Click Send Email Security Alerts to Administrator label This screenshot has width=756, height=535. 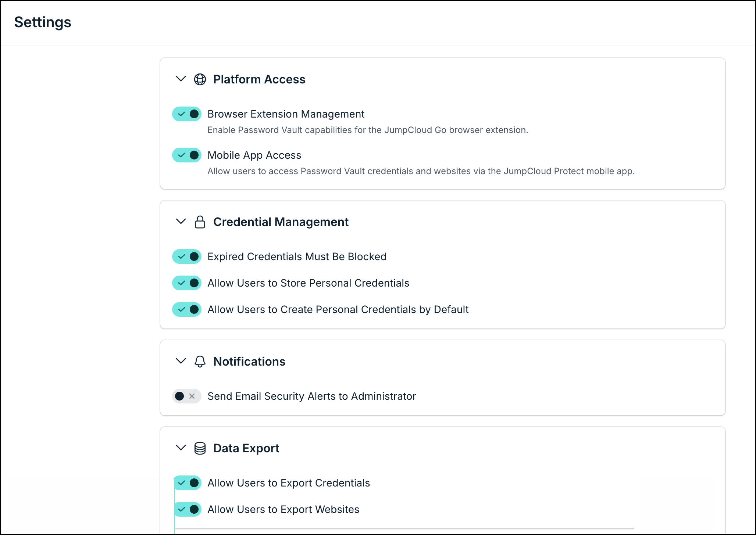click(x=311, y=396)
